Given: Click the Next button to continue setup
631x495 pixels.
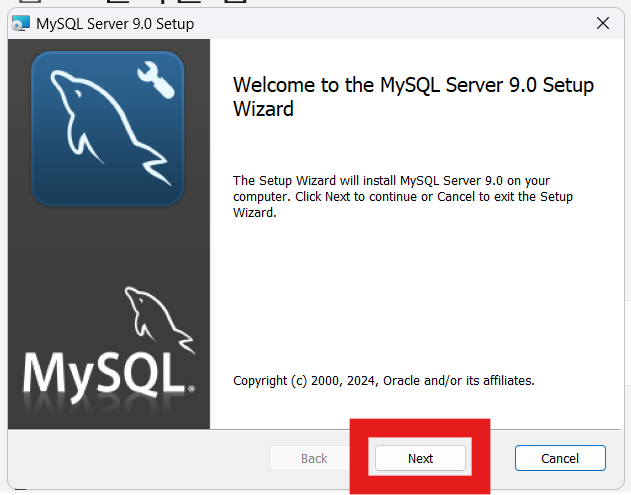Looking at the screenshot, I should (x=420, y=458).
